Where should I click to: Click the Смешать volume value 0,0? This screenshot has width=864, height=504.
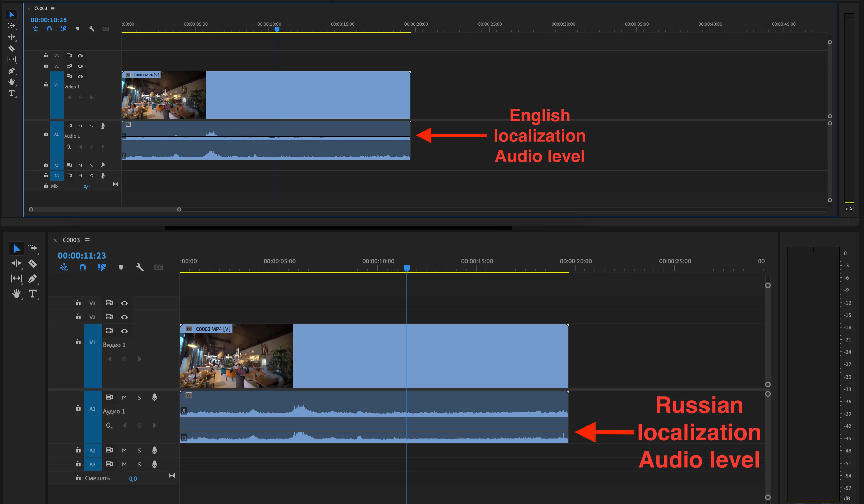tap(133, 479)
